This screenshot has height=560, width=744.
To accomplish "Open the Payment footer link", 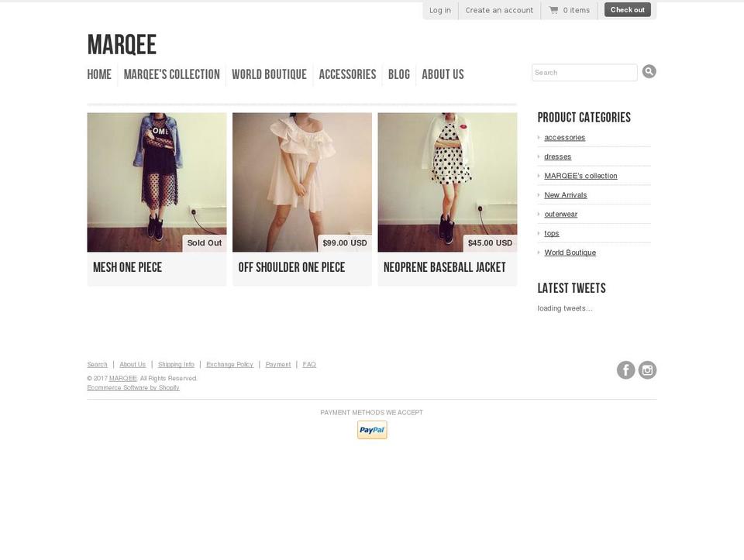I will pyautogui.click(x=278, y=364).
